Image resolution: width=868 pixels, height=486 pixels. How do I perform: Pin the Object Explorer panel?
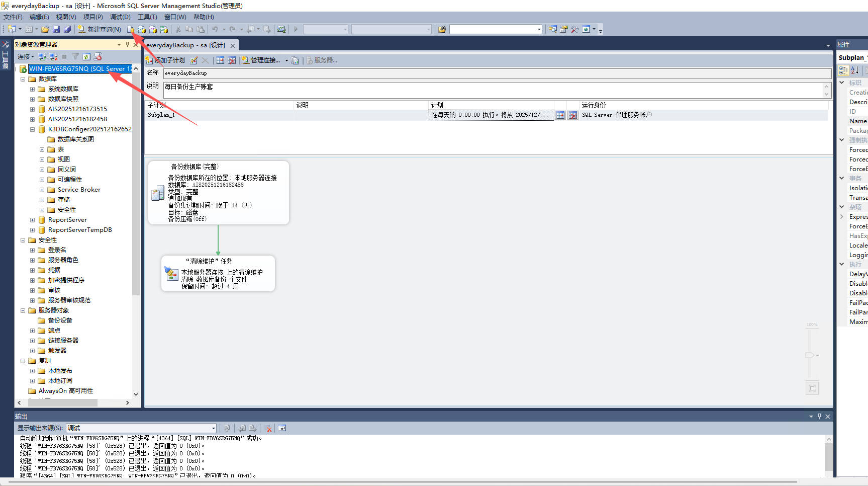[127, 44]
